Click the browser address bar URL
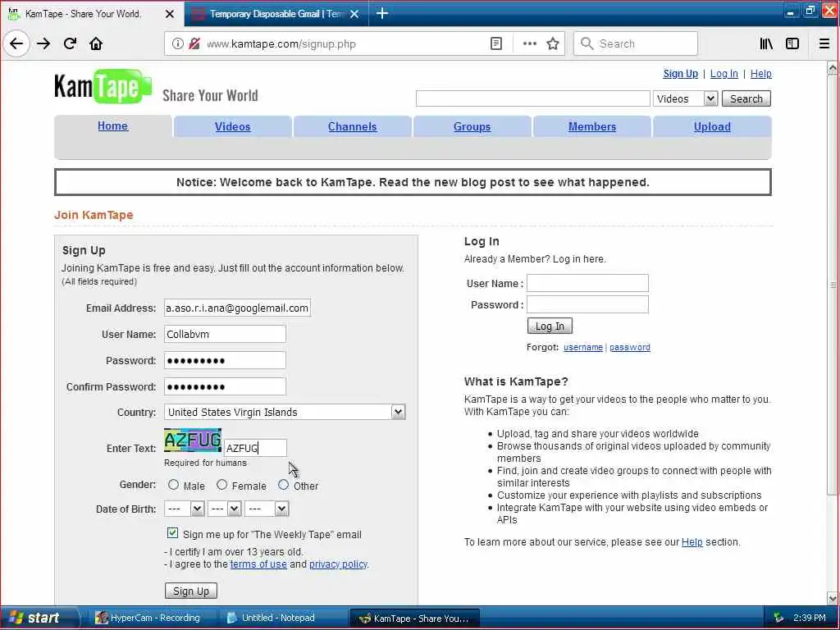Viewport: 840px width, 630px height. click(x=281, y=44)
